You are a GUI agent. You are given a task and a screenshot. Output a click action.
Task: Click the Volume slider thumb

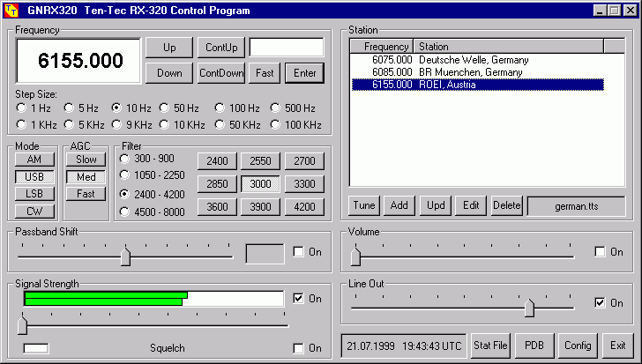click(x=355, y=256)
